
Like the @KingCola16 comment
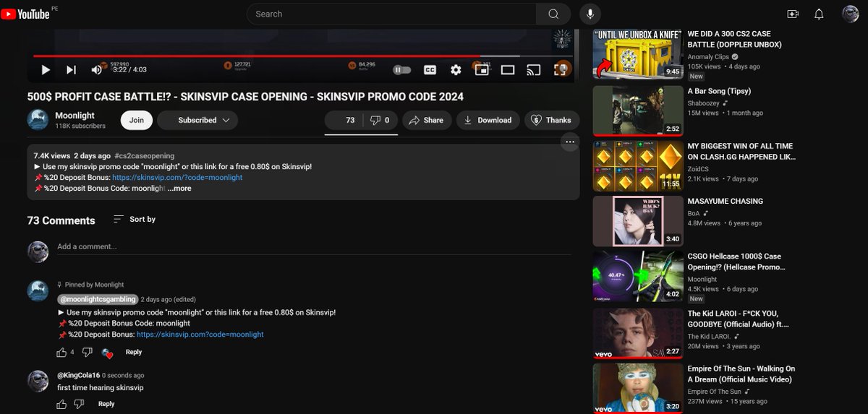tap(61, 404)
